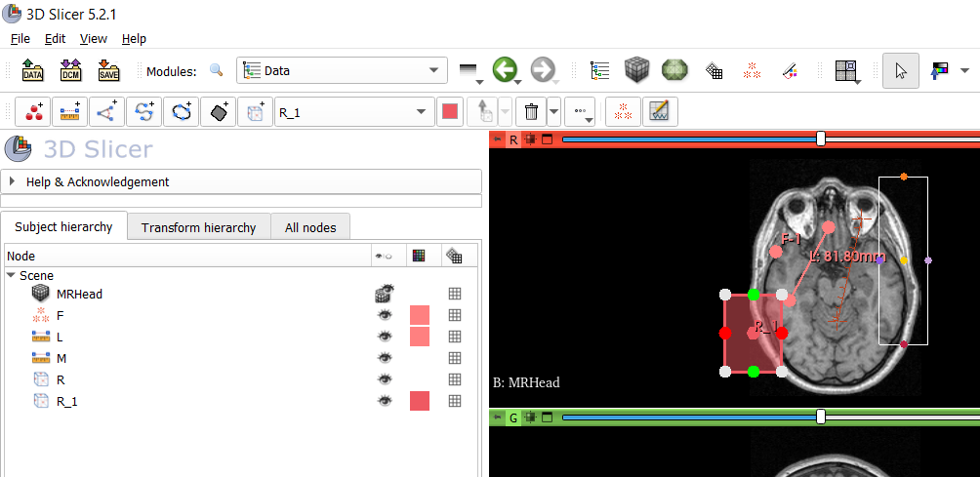This screenshot has width=980, height=477.
Task: Click the red slice offset slider handle
Action: click(x=821, y=139)
